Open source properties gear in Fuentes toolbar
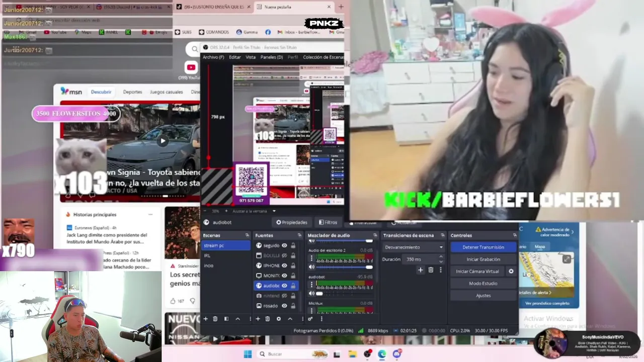Viewport: 644px width, 362px height. pyautogui.click(x=278, y=319)
